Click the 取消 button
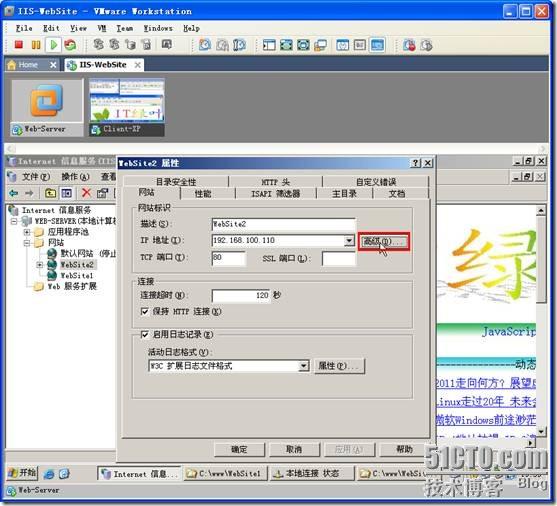The height and width of the screenshot is (506, 557). [x=294, y=450]
